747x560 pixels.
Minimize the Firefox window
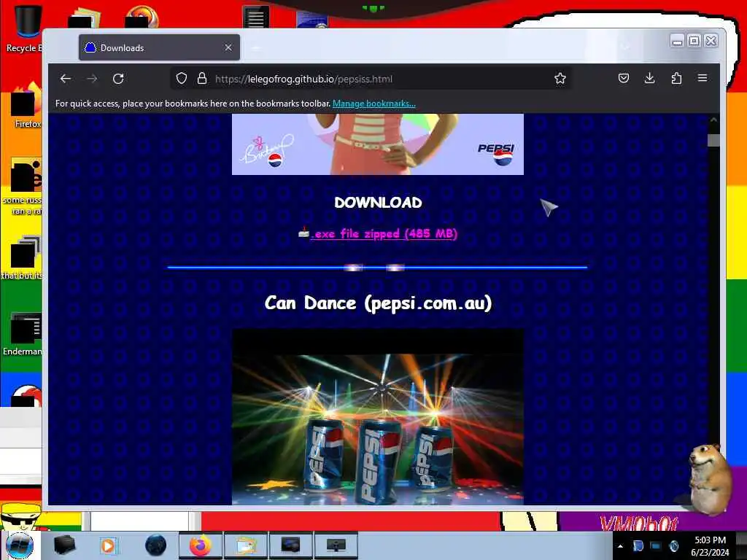click(x=677, y=42)
